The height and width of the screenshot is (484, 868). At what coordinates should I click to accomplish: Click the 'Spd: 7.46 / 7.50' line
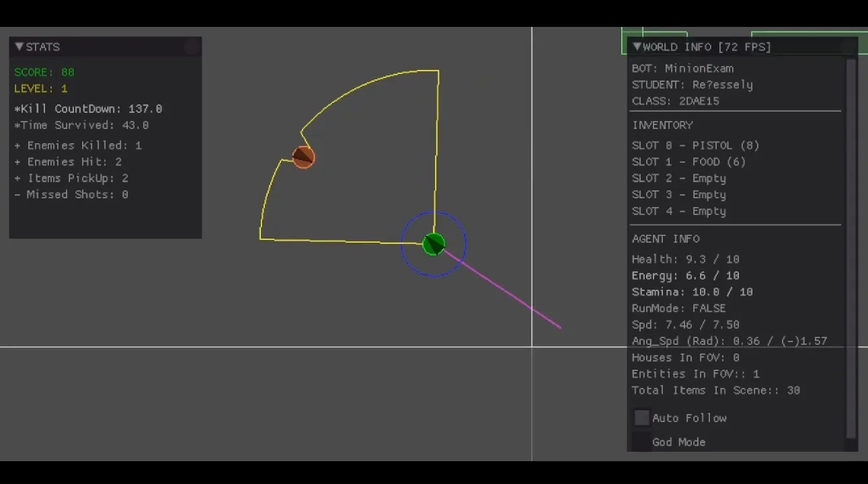686,325
